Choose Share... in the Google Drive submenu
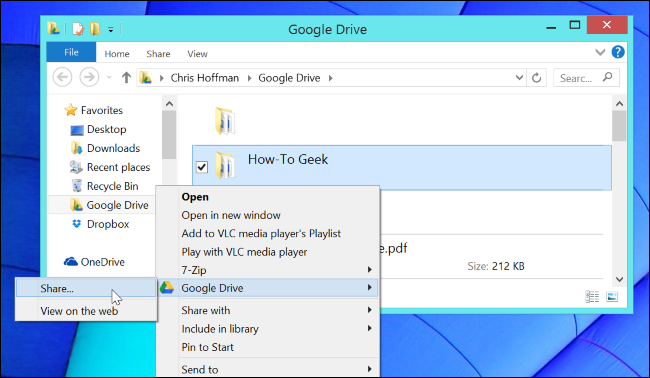This screenshot has height=378, width=650. coord(86,288)
